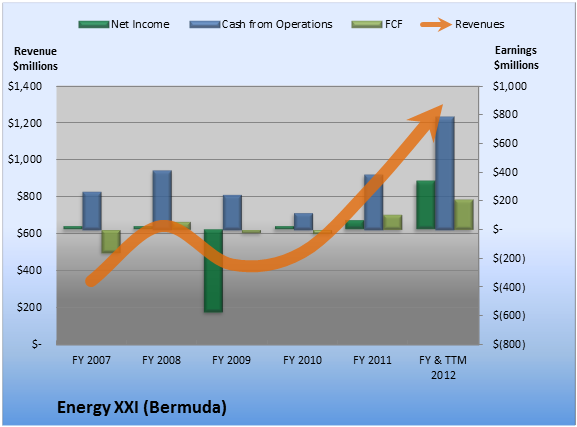Click the 'Earnings $millions' axis title

tap(516, 57)
